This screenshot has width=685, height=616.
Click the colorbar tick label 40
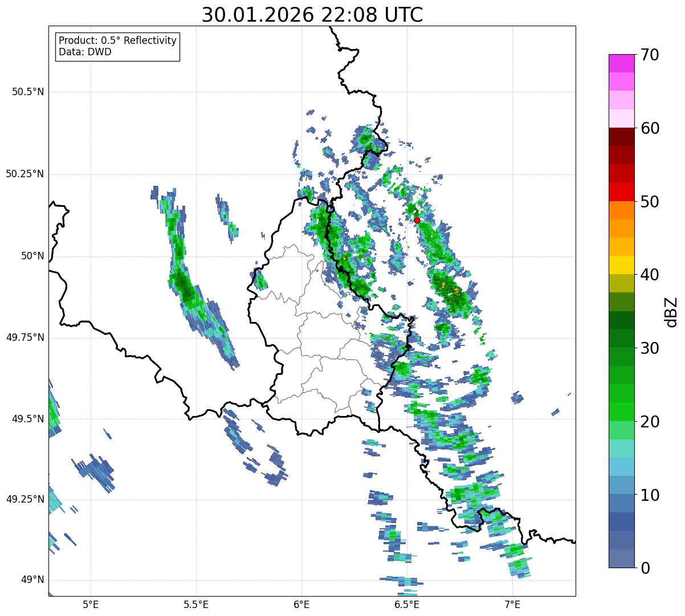[650, 275]
